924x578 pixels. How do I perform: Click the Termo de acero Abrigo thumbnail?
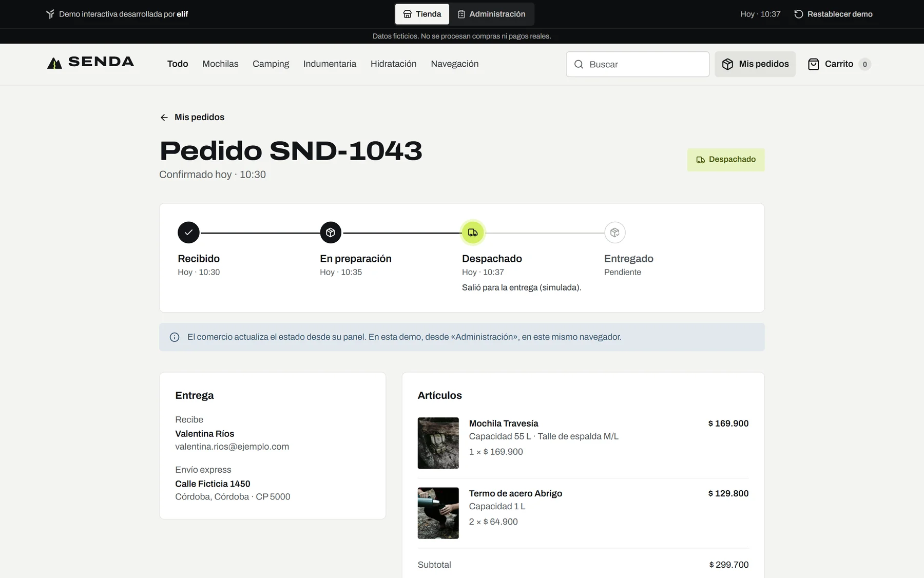(438, 513)
